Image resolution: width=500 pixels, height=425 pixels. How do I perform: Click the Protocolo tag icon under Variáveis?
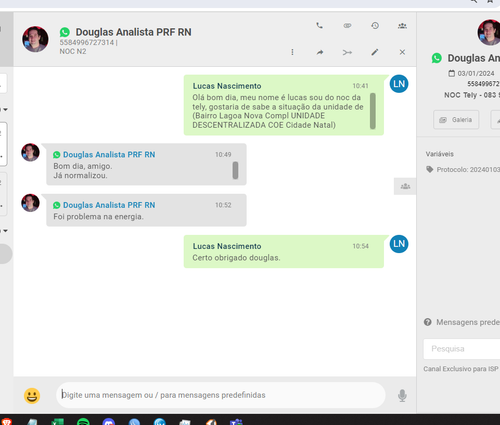tap(430, 169)
